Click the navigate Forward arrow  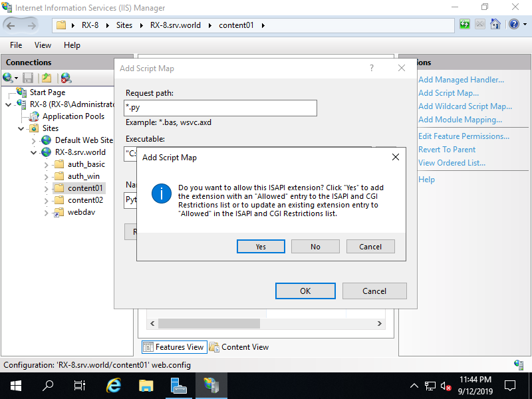[31, 25]
